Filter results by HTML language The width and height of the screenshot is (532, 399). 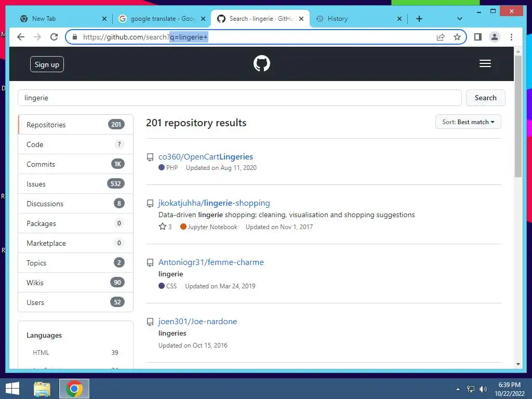75,353
